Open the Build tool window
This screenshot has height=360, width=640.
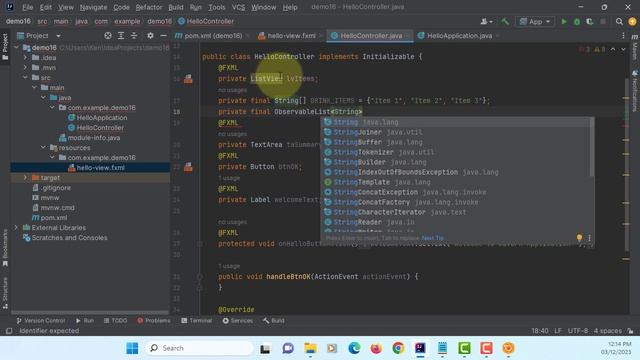[x=274, y=320]
